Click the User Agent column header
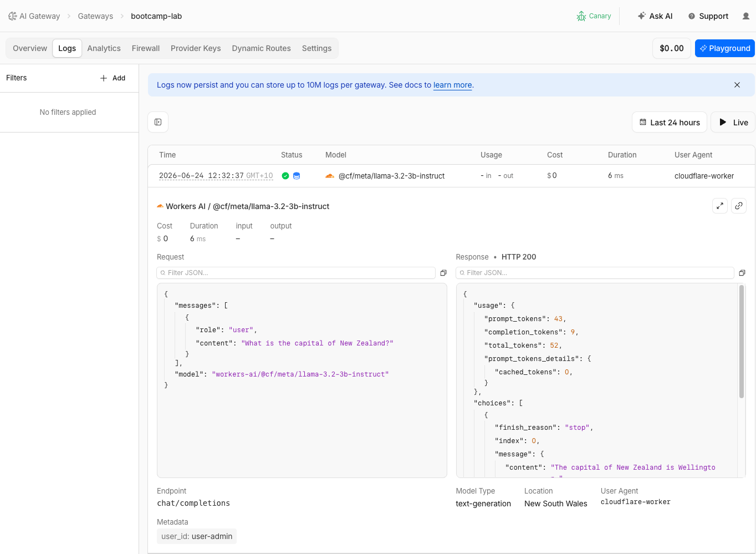The height and width of the screenshot is (554, 756). coord(693,155)
